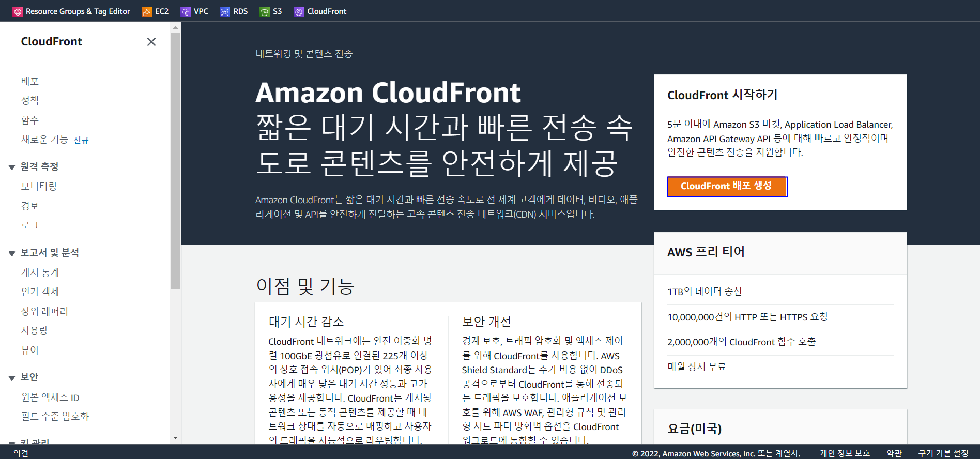Viewport: 980px width, 459px height.
Task: Open 정책 in the sidebar
Action: click(30, 100)
